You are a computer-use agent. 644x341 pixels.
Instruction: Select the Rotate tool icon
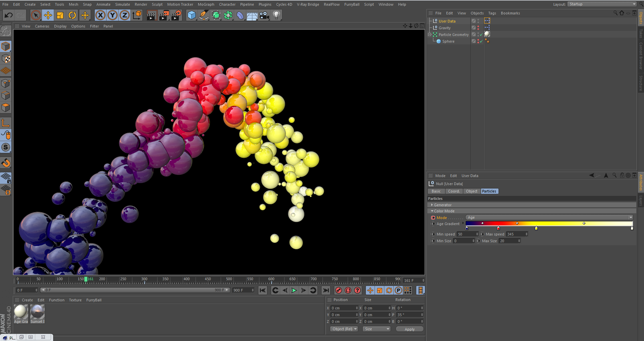72,15
